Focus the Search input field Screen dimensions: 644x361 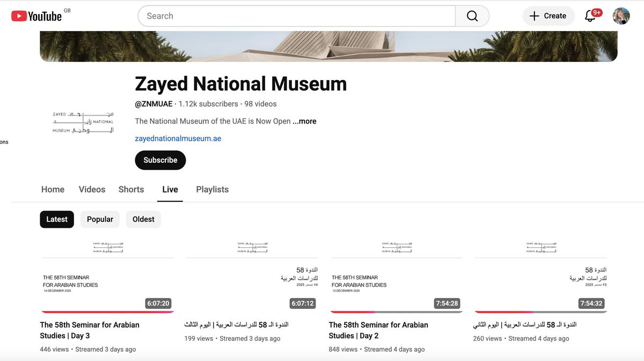coord(297,16)
